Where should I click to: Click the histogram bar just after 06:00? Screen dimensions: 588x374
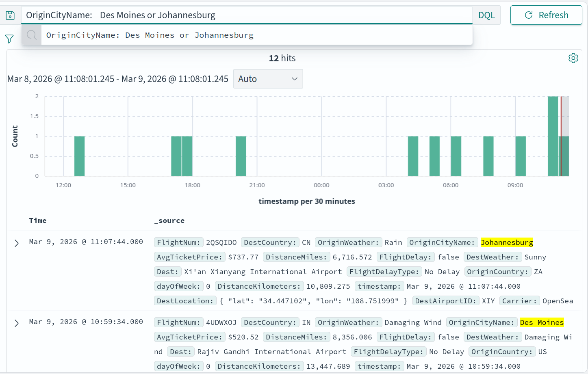pos(456,156)
